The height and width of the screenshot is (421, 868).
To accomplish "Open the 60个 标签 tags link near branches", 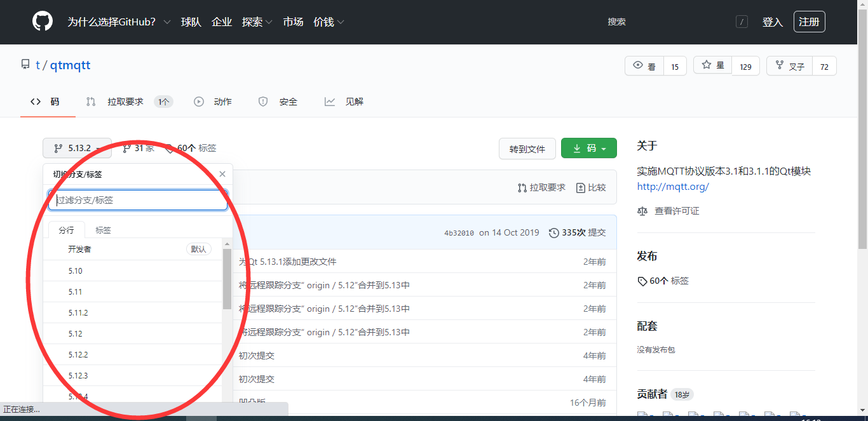I will click(x=191, y=148).
